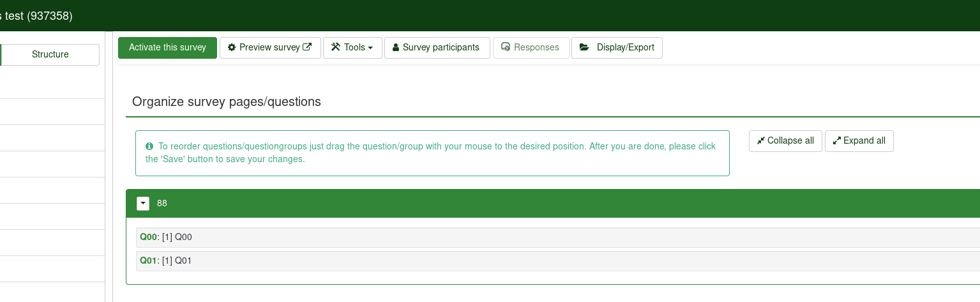The height and width of the screenshot is (302, 980).
Task: Click the gear icon on Preview survey
Action: [x=232, y=48]
